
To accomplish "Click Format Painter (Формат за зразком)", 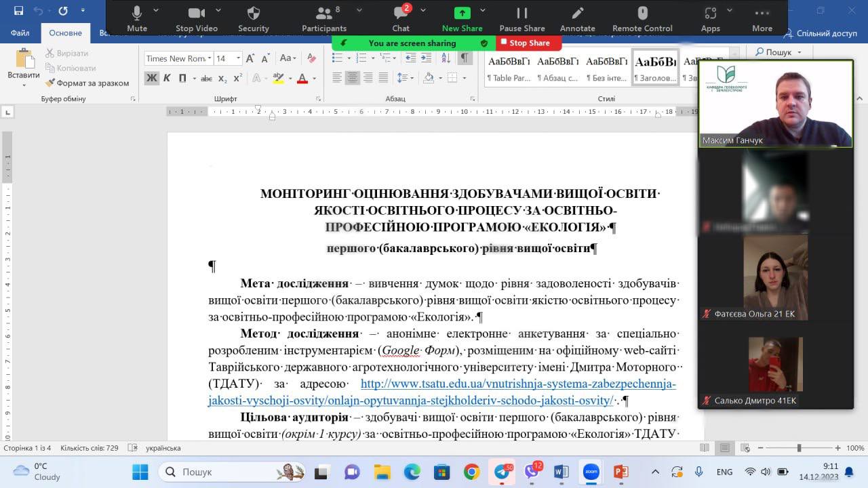I will (x=87, y=83).
